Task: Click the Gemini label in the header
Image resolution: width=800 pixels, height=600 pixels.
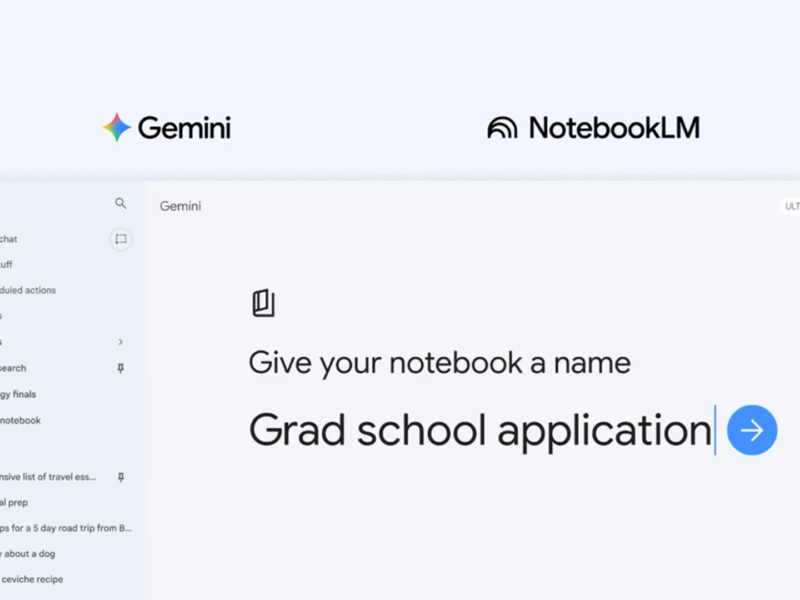Action: (x=180, y=206)
